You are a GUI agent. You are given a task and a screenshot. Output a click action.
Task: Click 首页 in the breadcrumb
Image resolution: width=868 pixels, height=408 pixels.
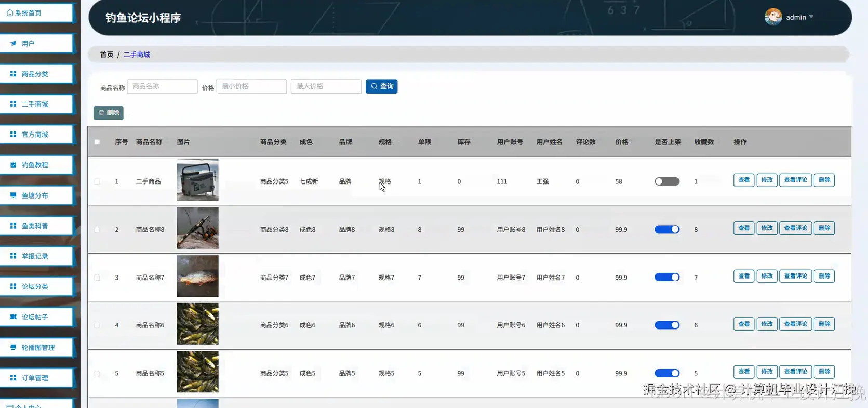pos(106,55)
